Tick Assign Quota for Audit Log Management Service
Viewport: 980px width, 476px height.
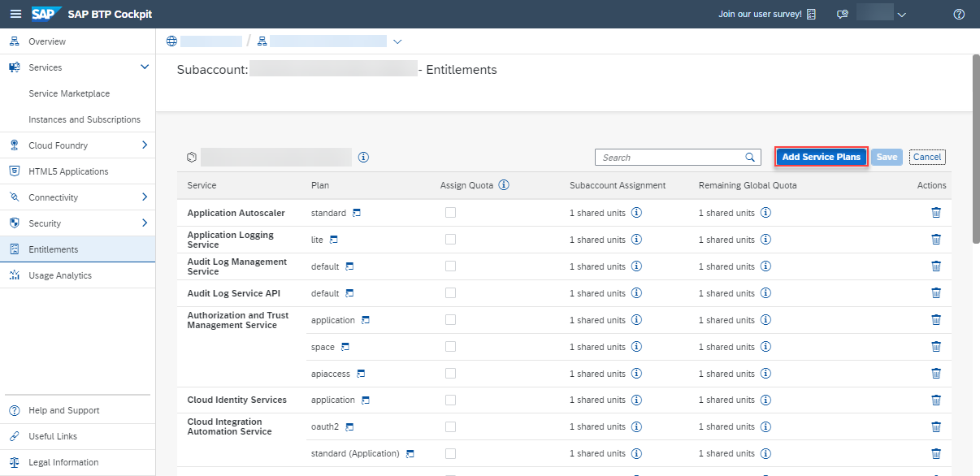click(450, 266)
